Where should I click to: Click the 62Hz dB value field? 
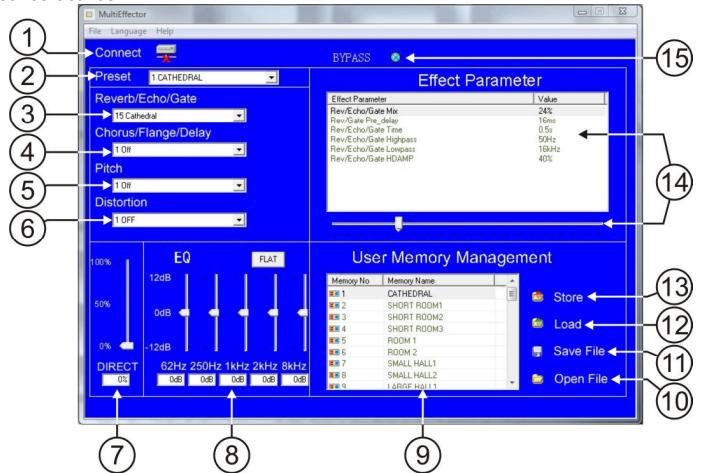[x=170, y=380]
